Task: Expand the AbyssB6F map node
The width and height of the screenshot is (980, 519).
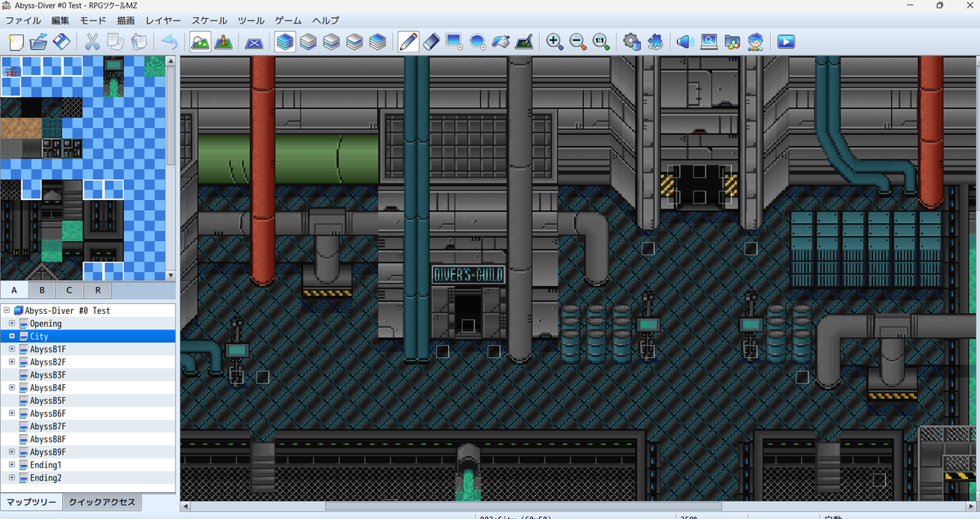Action: click(x=12, y=414)
